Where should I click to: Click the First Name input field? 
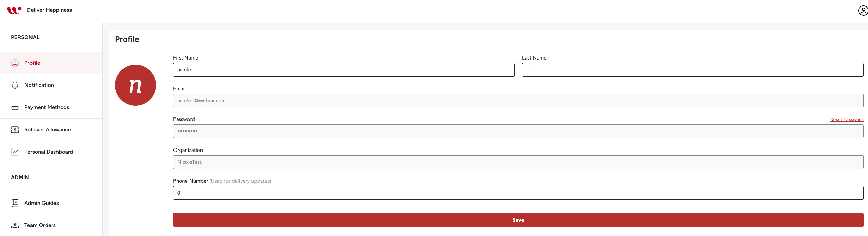pyautogui.click(x=344, y=70)
